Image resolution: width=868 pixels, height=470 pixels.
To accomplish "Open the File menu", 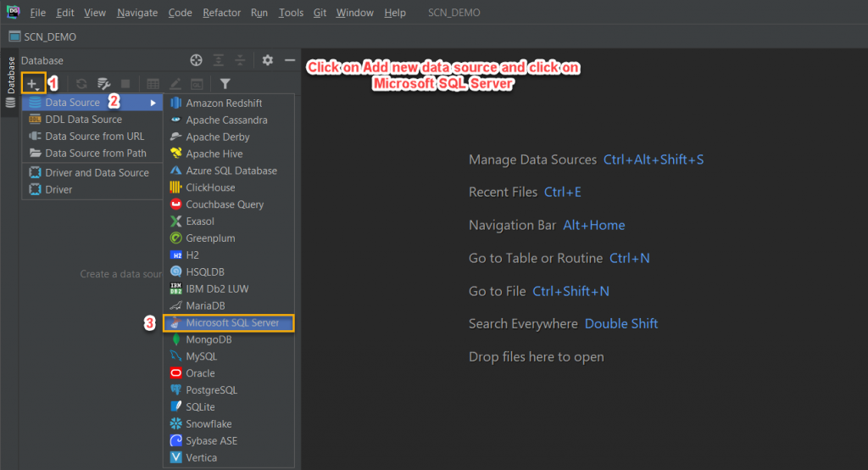I will click(x=37, y=12).
